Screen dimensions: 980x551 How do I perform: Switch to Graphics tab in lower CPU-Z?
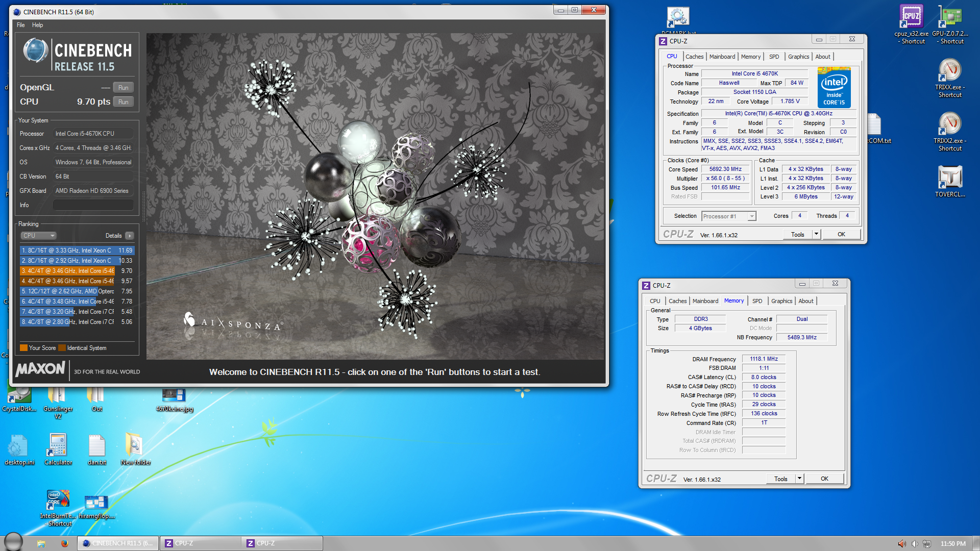pyautogui.click(x=781, y=301)
